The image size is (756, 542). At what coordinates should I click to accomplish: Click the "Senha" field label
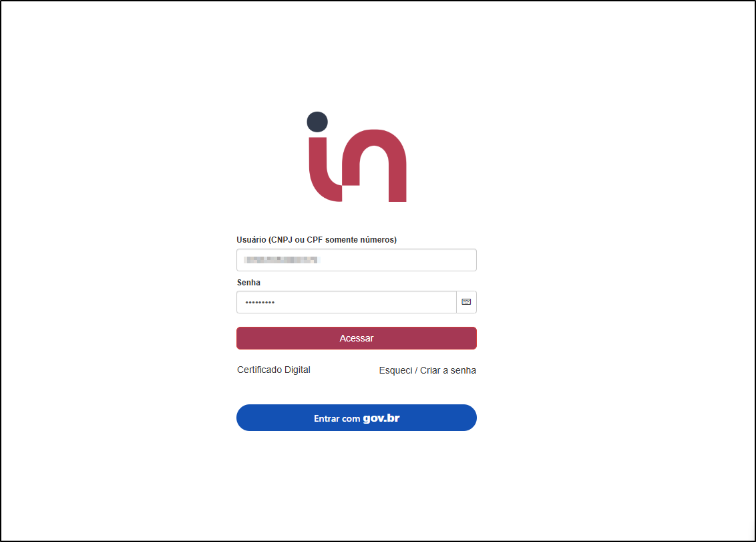click(248, 283)
